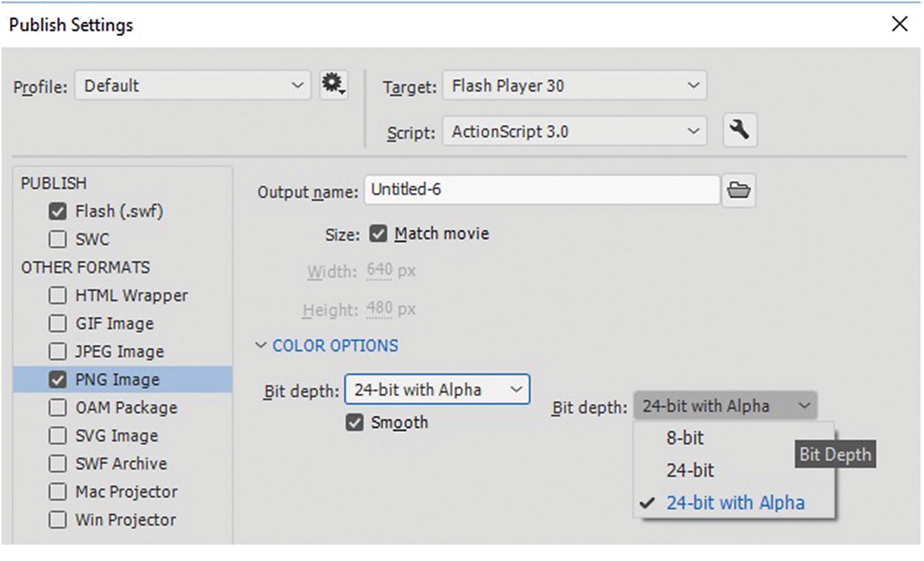Uncheck the Flash (.swf) checkbox
Screen dimensions: 924x561
pyautogui.click(x=57, y=211)
